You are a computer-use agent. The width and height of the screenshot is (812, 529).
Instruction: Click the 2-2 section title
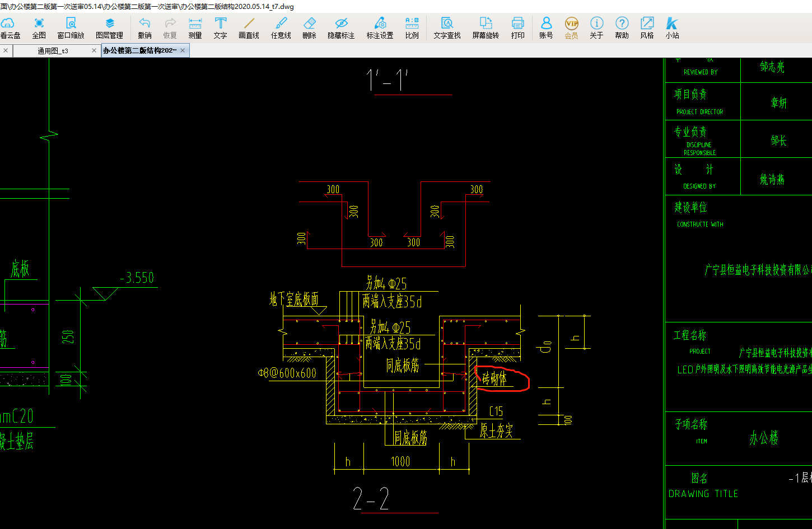[371, 498]
